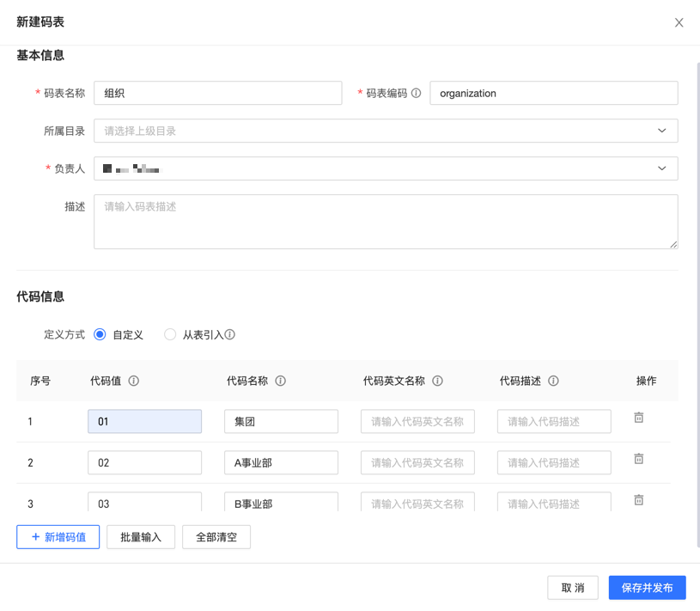Click code value field 02

point(144,462)
